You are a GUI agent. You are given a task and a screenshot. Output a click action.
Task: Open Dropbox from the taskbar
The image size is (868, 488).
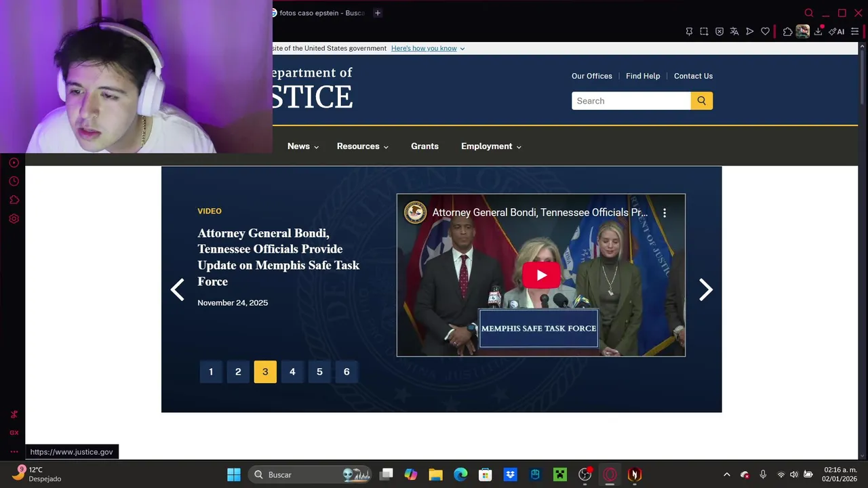pos(510,474)
